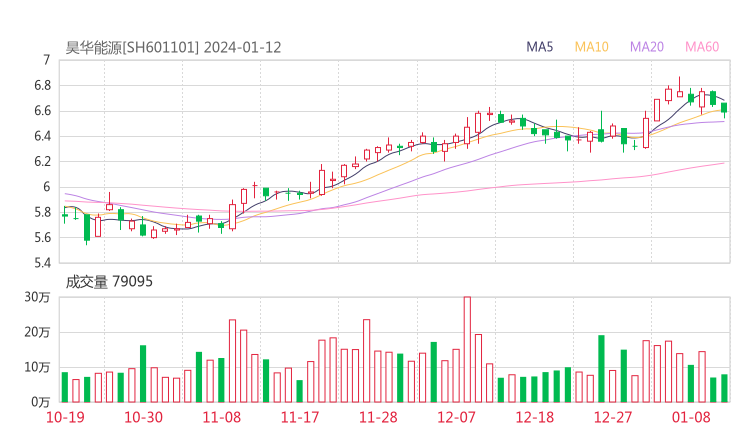740x440 pixels.
Task: Click the 6.2 price axis label
Action: [x=42, y=161]
